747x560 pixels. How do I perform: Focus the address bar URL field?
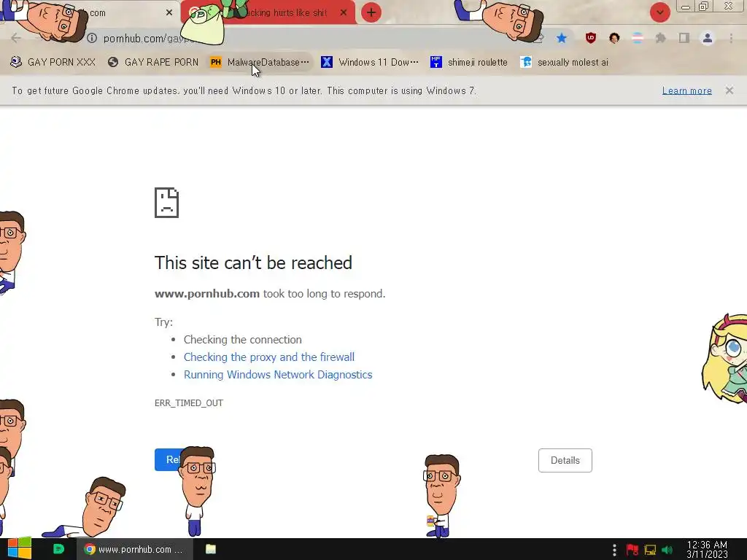coord(314,38)
